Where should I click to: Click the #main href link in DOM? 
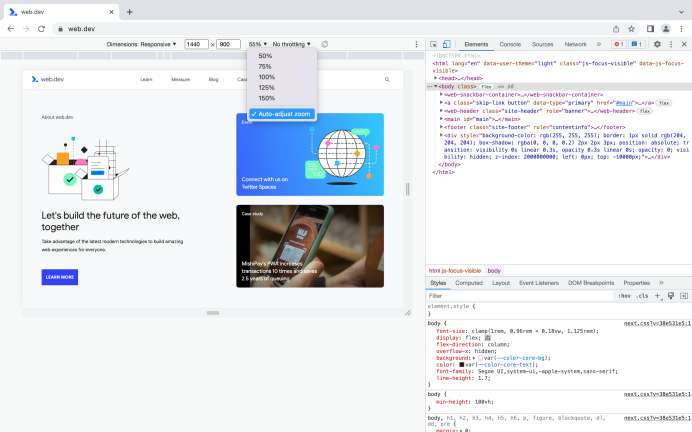pyautogui.click(x=624, y=103)
